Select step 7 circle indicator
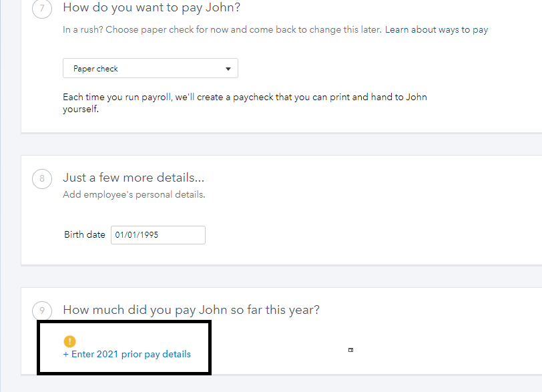 (42, 9)
